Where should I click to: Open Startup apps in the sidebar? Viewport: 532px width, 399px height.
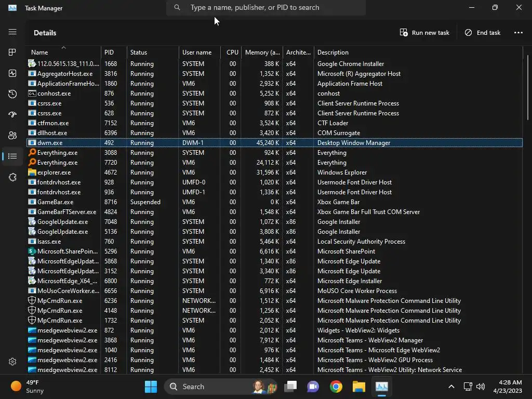[12, 115]
